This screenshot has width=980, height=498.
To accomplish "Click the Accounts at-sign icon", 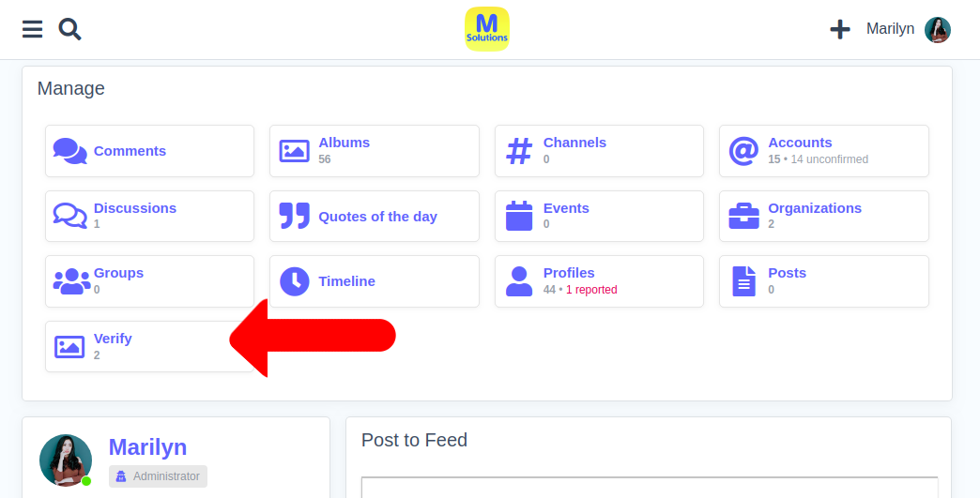I will pos(743,151).
